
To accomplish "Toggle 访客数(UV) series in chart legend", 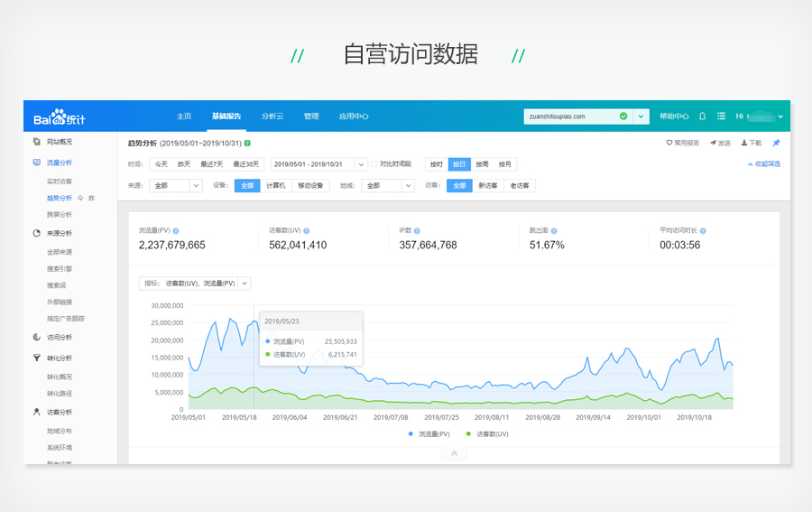I will click(x=487, y=434).
